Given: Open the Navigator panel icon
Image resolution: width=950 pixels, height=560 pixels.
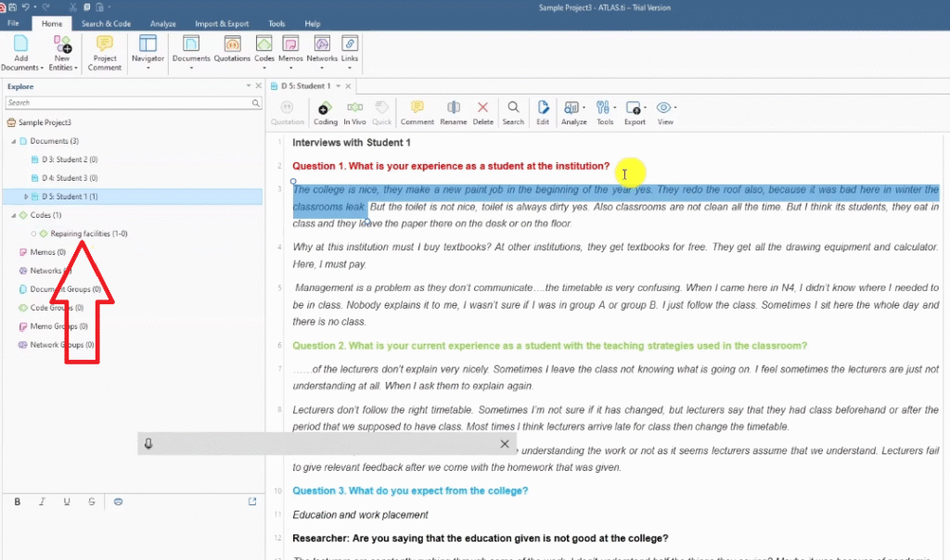Looking at the screenshot, I should tap(148, 51).
